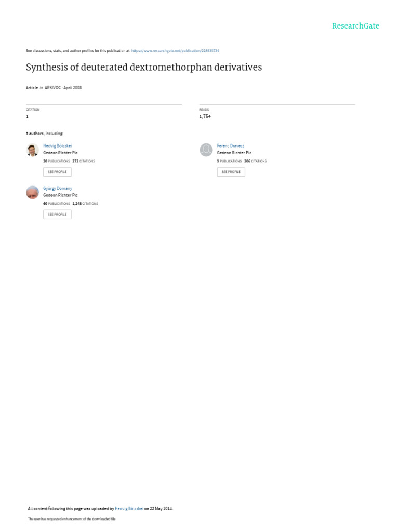Open Ferenc Dravecz author name link

pos(231,146)
